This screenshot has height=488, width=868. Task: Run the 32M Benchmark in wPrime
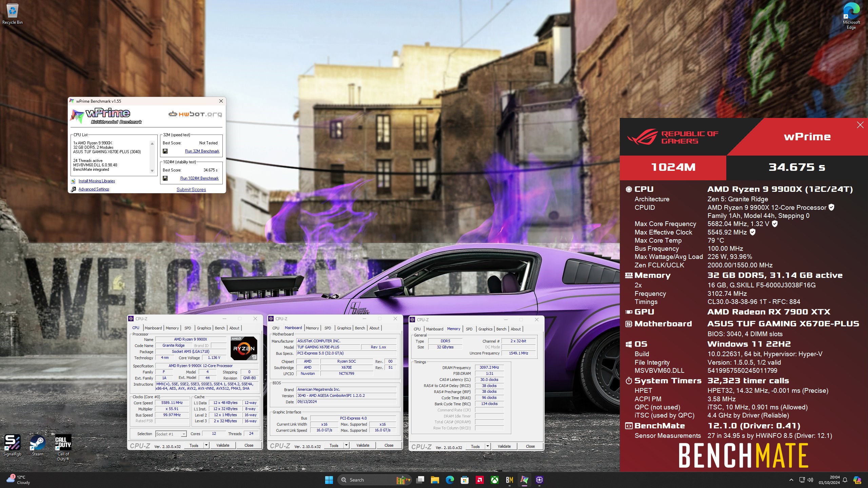[x=202, y=151]
